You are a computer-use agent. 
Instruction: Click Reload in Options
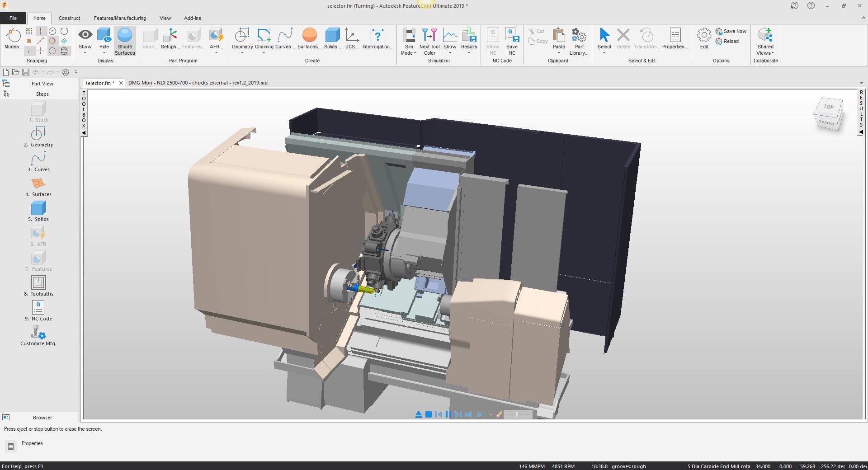coord(727,41)
